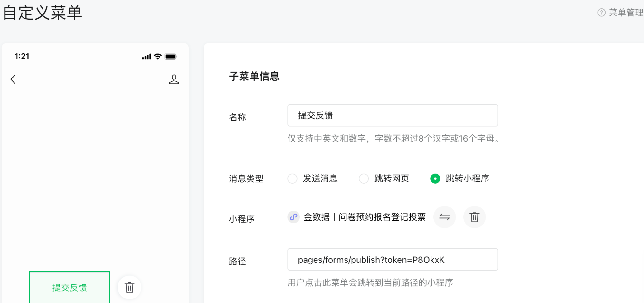Click the back chevron in phone preview
The width and height of the screenshot is (644, 303).
tap(13, 79)
